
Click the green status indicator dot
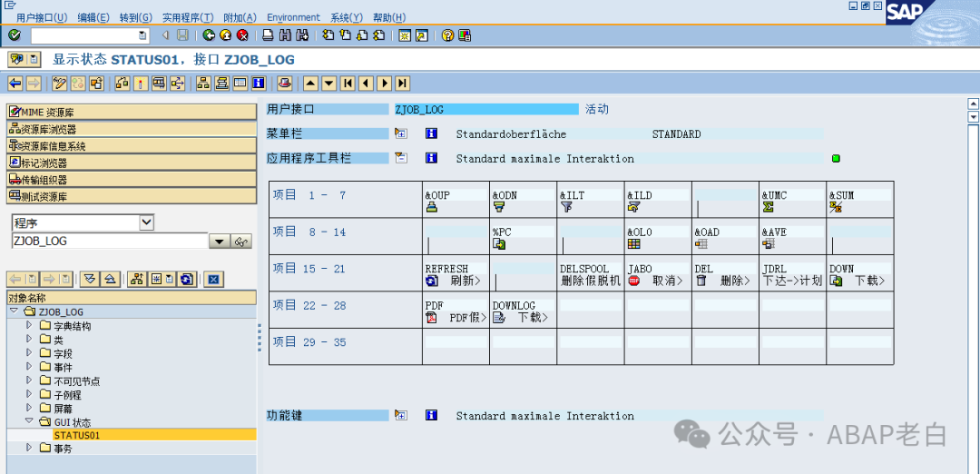coord(836,159)
